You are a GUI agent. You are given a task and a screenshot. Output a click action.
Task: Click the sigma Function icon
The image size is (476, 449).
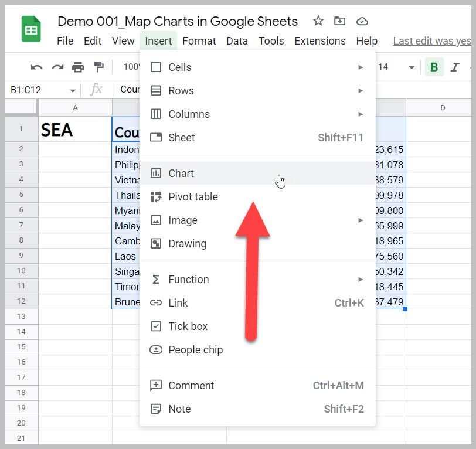click(x=156, y=279)
